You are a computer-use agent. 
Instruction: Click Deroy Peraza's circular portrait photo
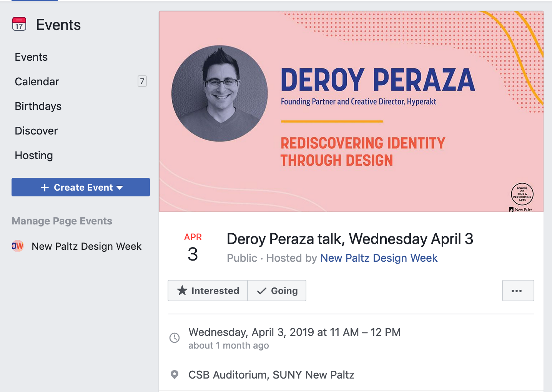(219, 93)
